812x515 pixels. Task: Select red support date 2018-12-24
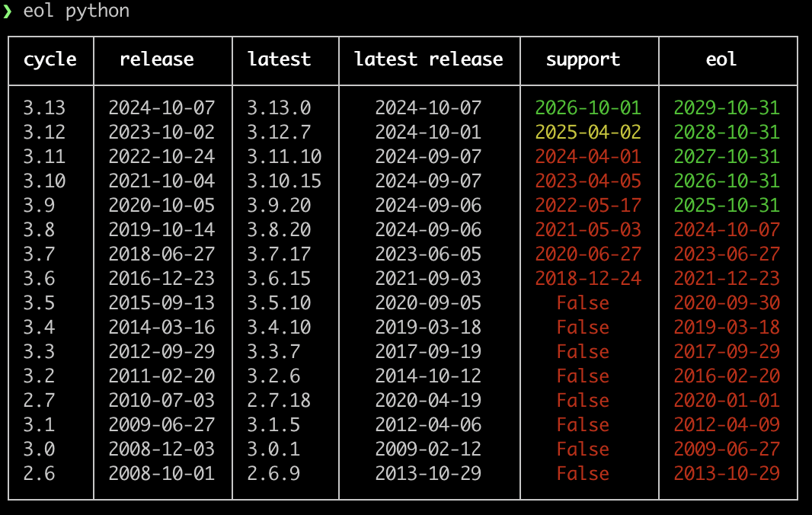[588, 278]
